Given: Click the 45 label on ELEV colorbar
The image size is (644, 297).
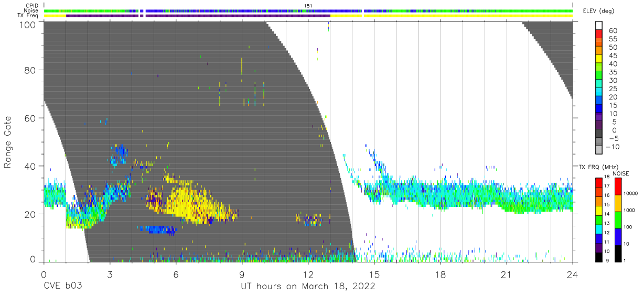Looking at the screenshot, I should (x=613, y=56).
